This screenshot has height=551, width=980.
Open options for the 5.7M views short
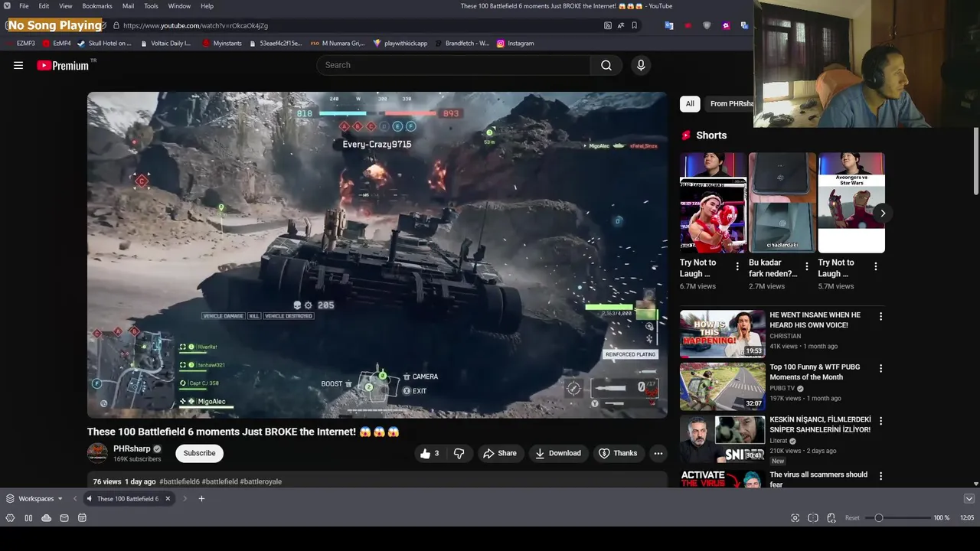coord(876,266)
